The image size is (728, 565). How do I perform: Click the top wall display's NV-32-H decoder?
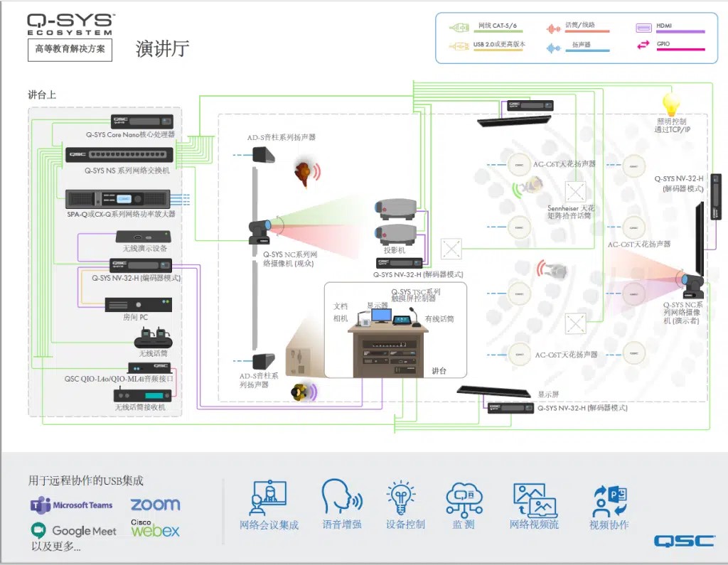pyautogui.click(x=530, y=105)
